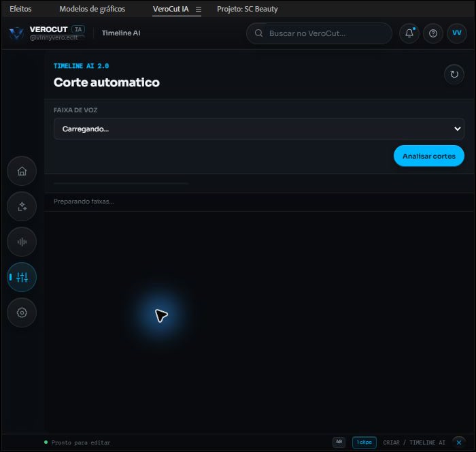
Task: Open the VV user avatar menu
Action: coord(457,33)
